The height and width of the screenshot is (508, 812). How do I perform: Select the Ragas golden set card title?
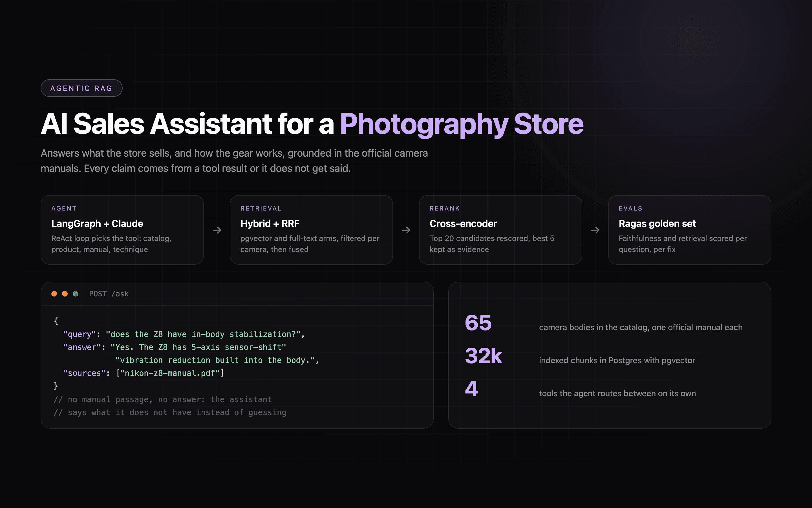[657, 224]
